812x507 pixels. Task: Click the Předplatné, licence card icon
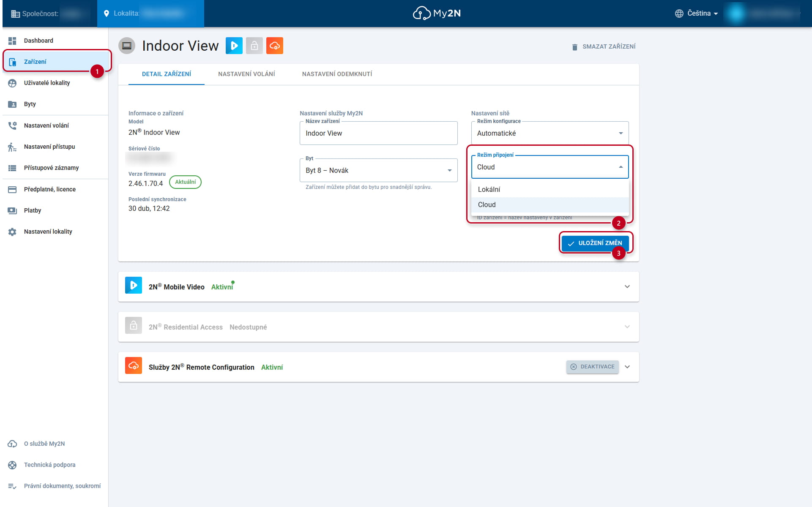click(x=12, y=189)
